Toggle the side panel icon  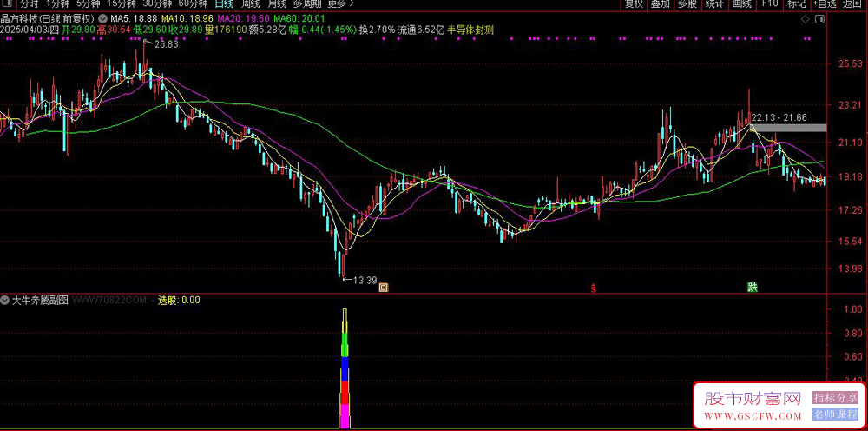click(820, 20)
